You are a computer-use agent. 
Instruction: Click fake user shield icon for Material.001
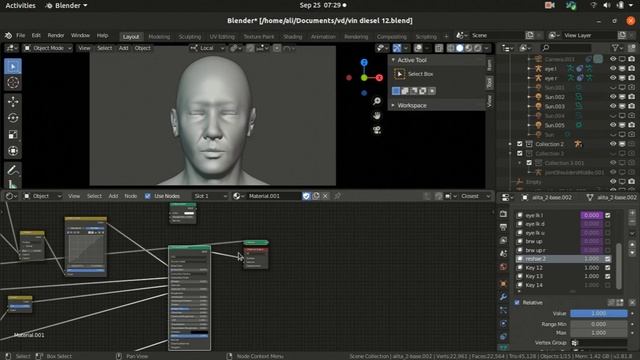(x=306, y=196)
